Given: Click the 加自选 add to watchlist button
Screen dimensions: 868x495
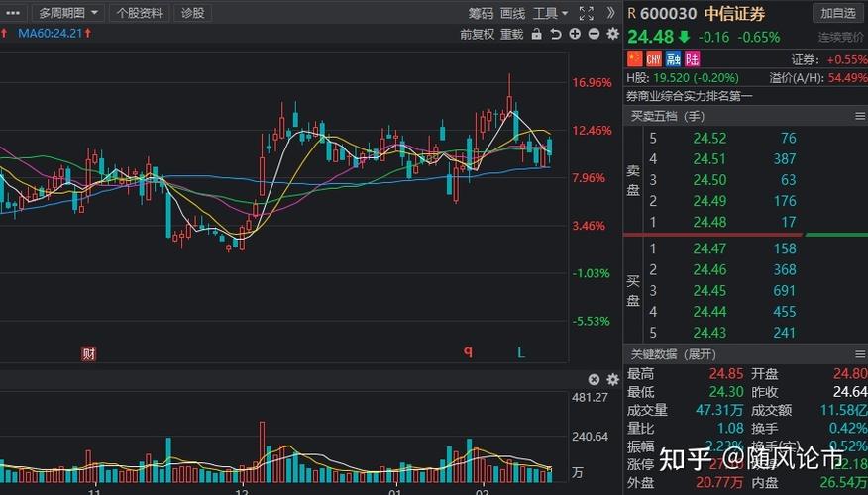Looking at the screenshot, I should click(838, 13).
